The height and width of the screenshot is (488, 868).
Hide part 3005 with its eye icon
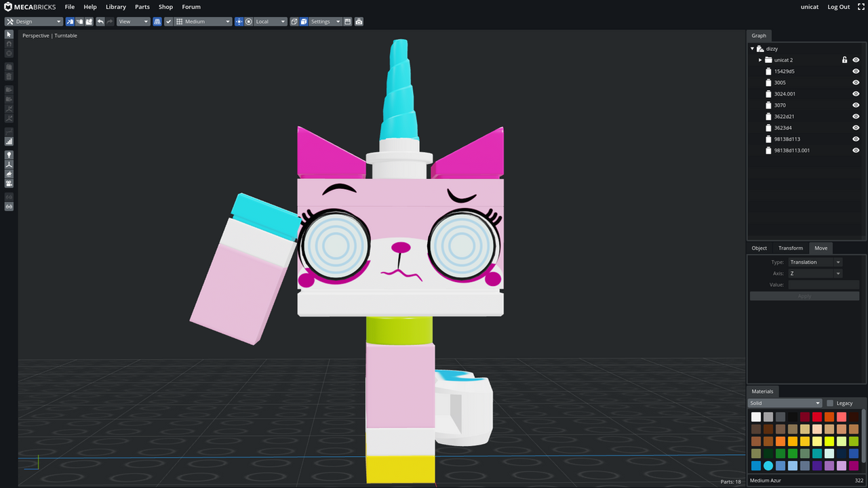(856, 83)
